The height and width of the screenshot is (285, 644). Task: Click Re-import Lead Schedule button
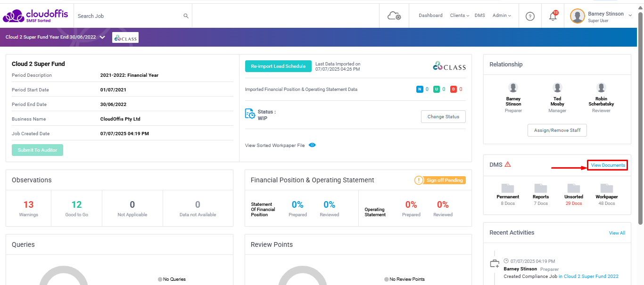278,66
